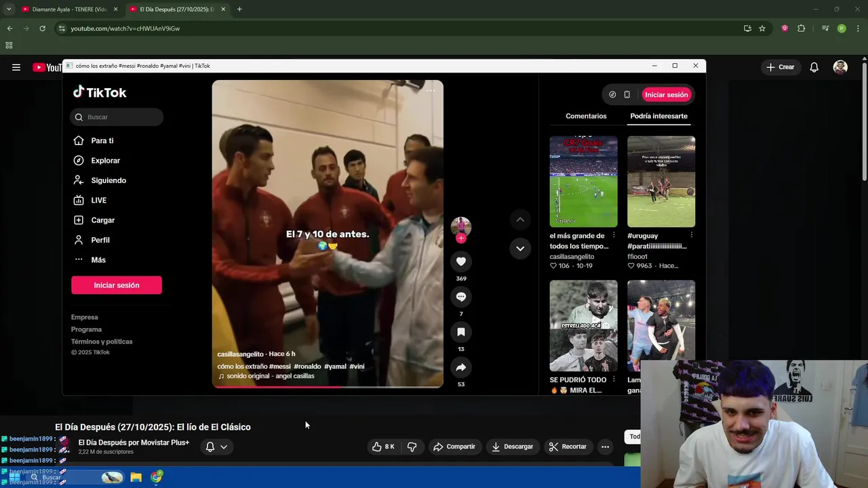This screenshot has height=488, width=868.
Task: Go to next TikTok video arrow
Action: coord(520,248)
